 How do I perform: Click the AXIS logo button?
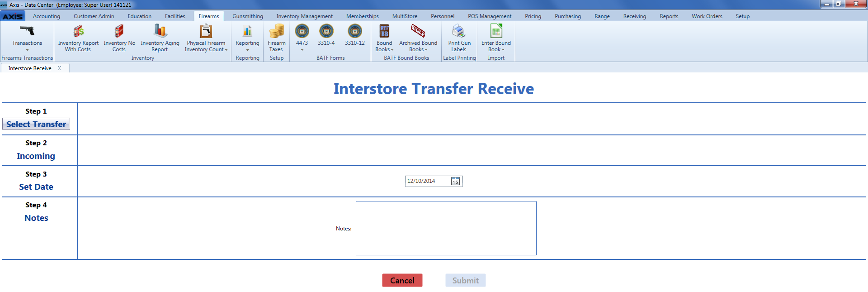(13, 16)
